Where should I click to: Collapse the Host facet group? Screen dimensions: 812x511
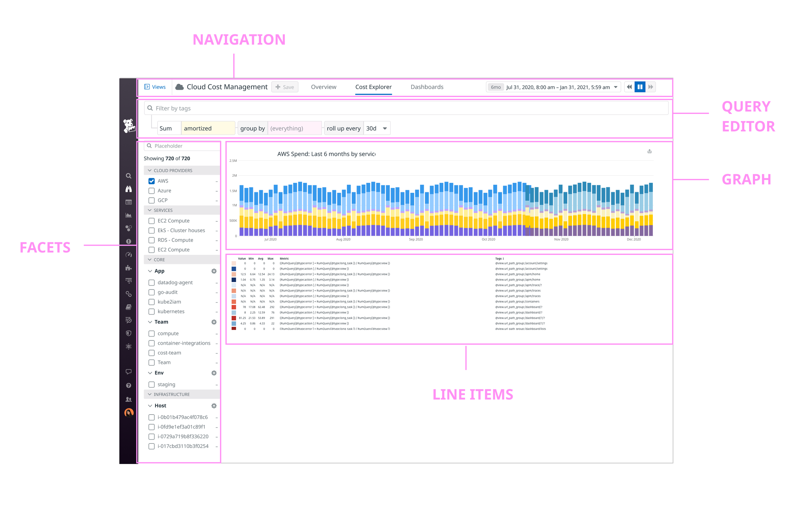[x=150, y=406]
